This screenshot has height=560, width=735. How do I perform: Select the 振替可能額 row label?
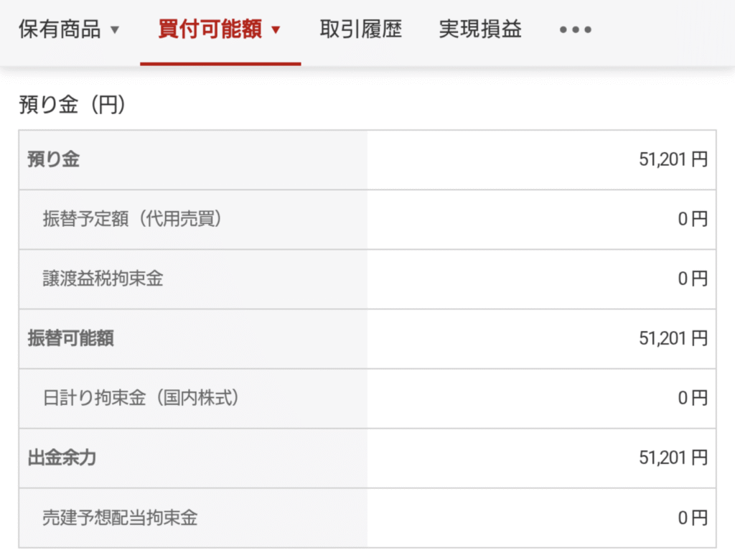coord(71,338)
